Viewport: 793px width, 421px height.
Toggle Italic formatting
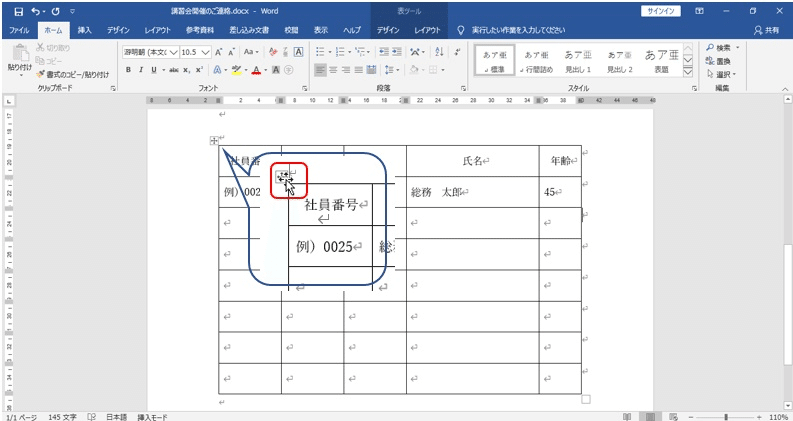coord(141,70)
